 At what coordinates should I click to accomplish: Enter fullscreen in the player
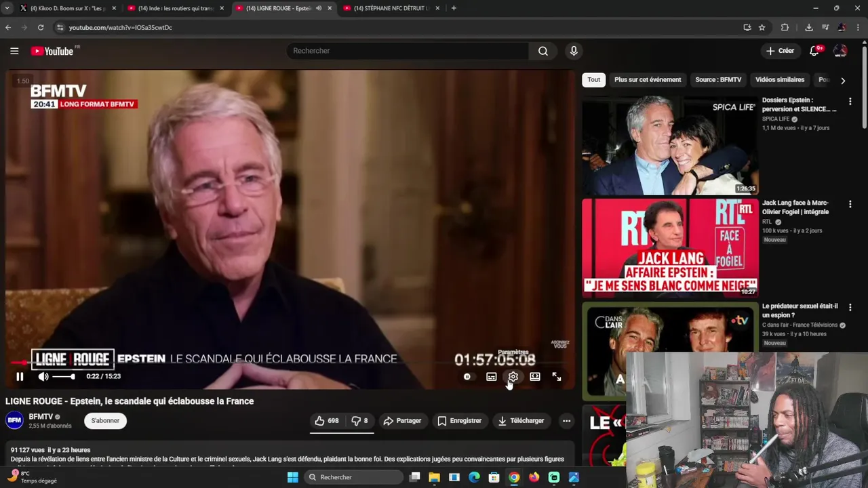pyautogui.click(x=557, y=376)
